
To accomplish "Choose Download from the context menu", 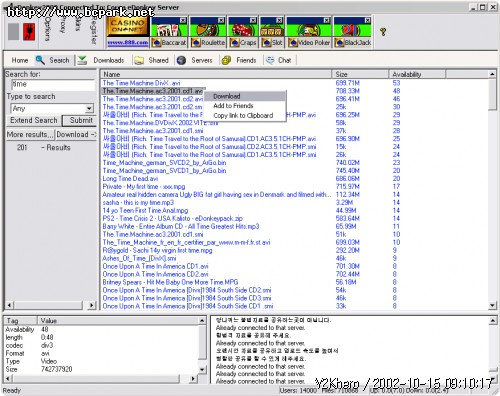I will (x=245, y=96).
